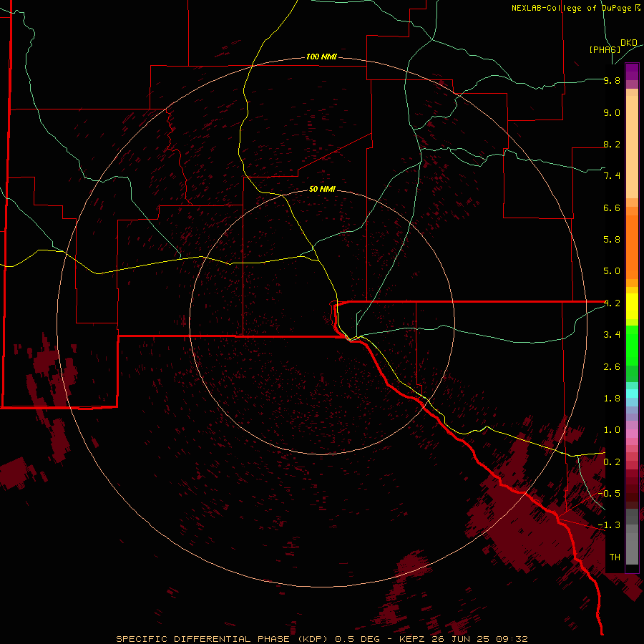The height and width of the screenshot is (644, 644).
Task: Pick the peach band beside 8.2
Action: tap(632, 147)
